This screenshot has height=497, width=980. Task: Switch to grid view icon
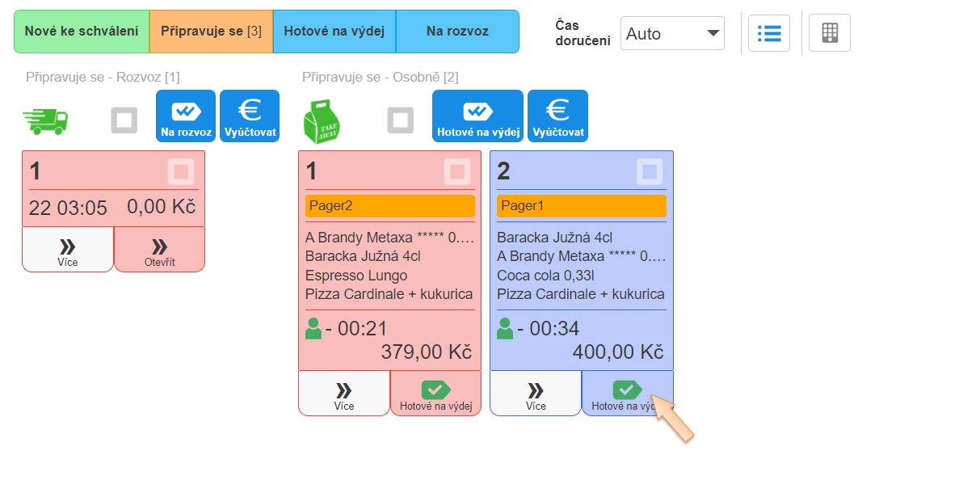coord(829,33)
